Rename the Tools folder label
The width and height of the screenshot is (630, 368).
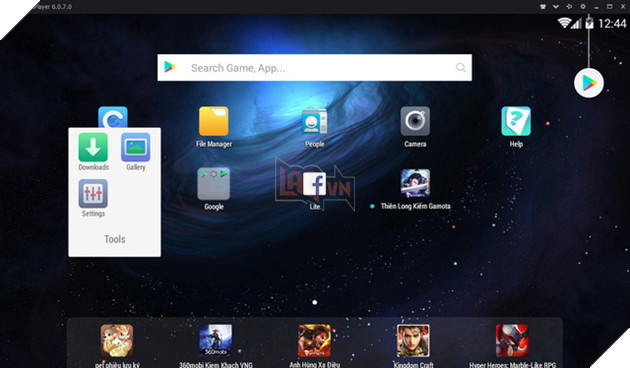click(115, 239)
